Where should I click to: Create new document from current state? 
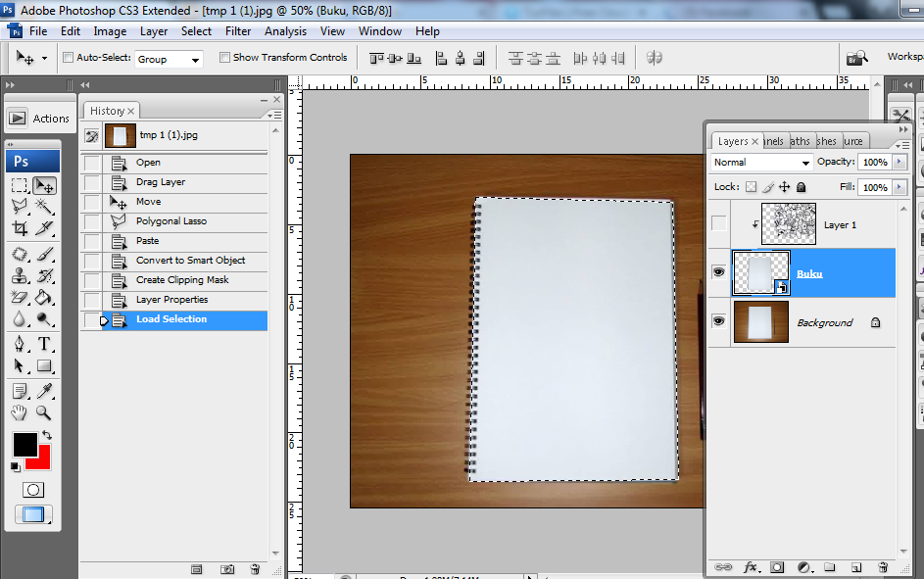click(196, 569)
